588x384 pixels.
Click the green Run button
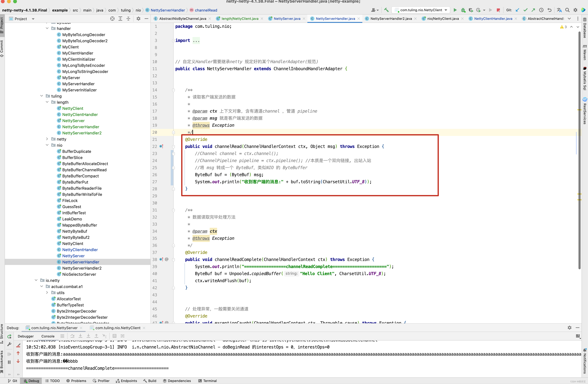[x=455, y=10]
